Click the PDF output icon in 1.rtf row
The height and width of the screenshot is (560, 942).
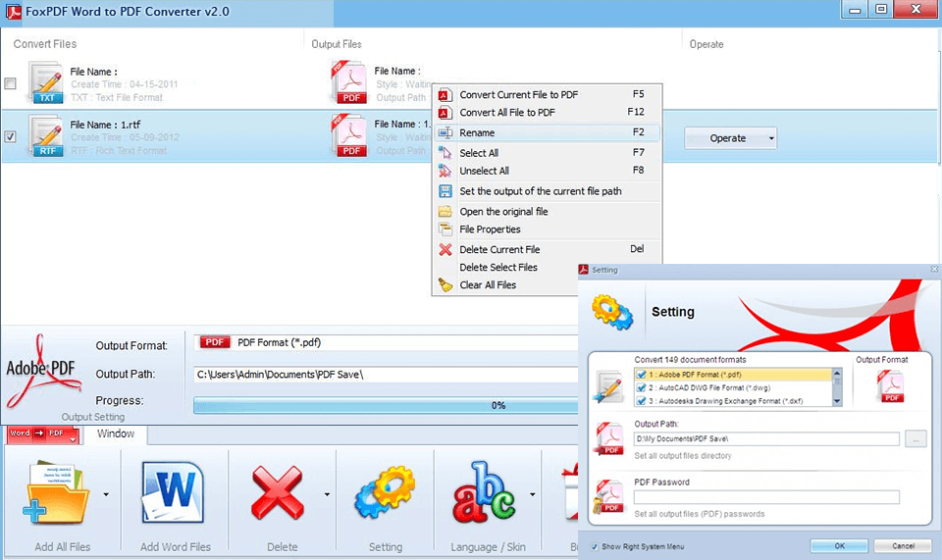point(349,135)
